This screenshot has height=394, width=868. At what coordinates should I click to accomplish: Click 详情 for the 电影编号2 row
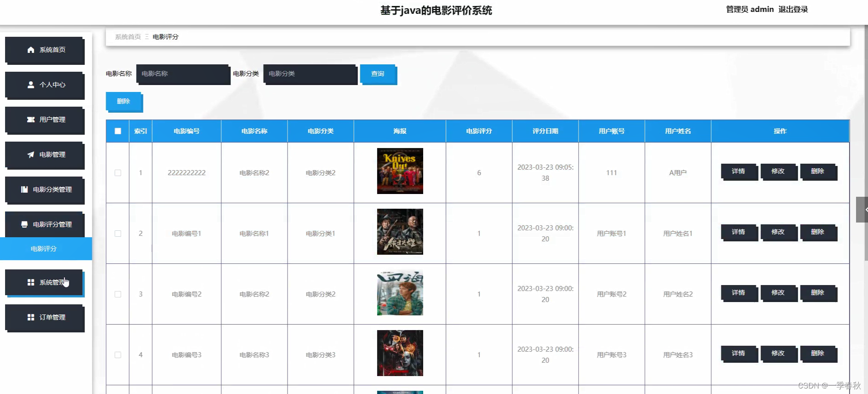[739, 293]
